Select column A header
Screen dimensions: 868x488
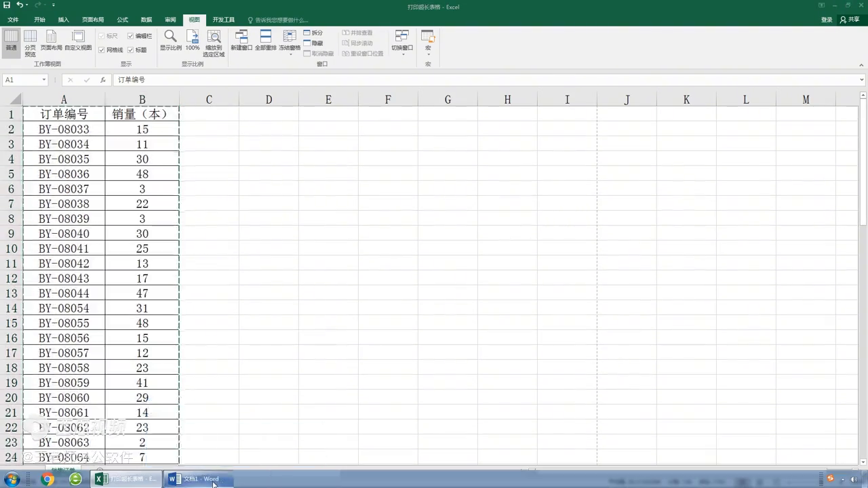pyautogui.click(x=64, y=100)
